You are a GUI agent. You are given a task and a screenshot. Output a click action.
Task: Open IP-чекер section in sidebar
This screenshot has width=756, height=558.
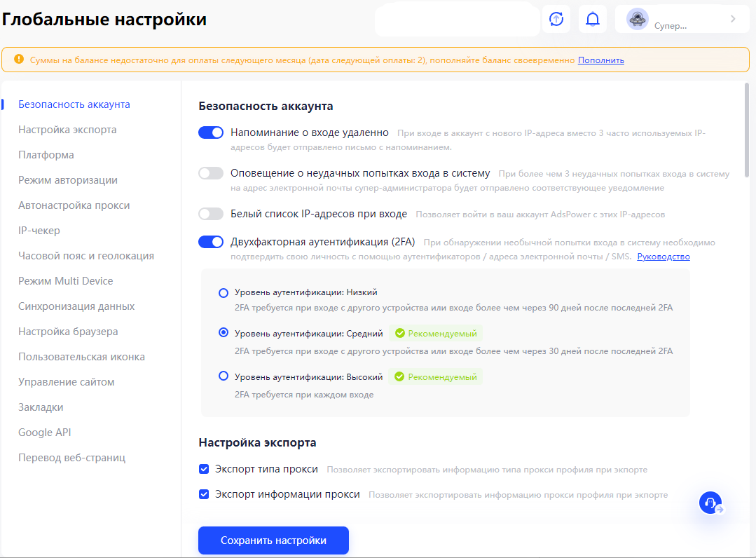pyautogui.click(x=39, y=231)
